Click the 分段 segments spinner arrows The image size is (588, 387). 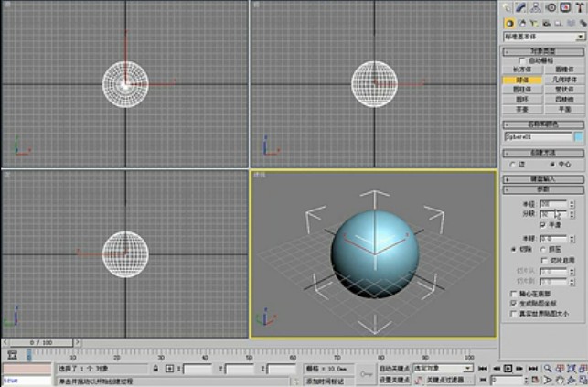572,214
